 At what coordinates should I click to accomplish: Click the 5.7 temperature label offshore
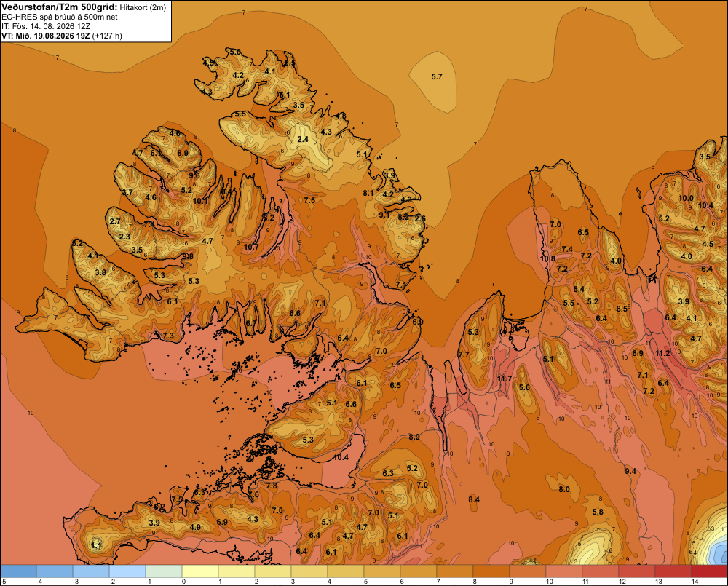point(437,76)
